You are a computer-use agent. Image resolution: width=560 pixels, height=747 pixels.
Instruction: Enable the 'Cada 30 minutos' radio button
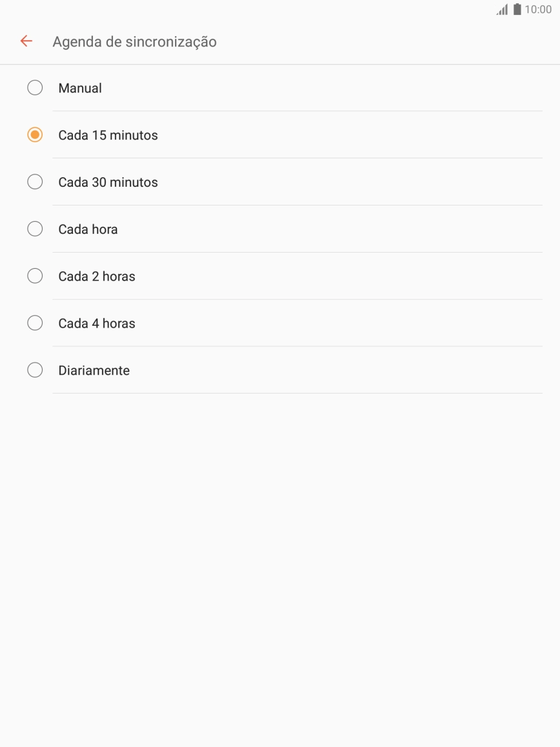[35, 182]
